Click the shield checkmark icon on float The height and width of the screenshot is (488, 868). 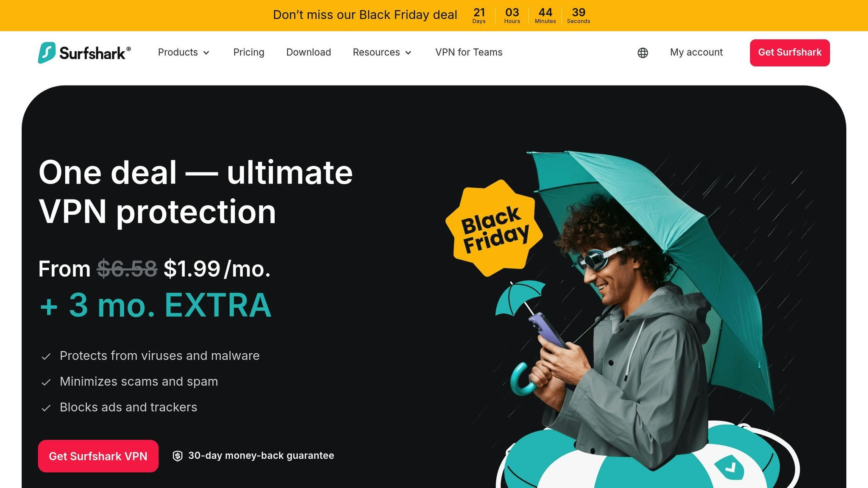pyautogui.click(x=729, y=467)
